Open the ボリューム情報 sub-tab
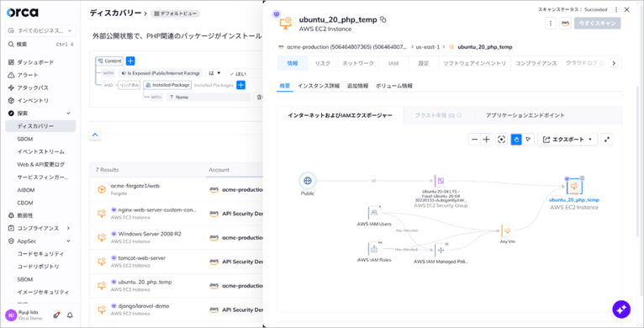The image size is (644, 328). 393,86
